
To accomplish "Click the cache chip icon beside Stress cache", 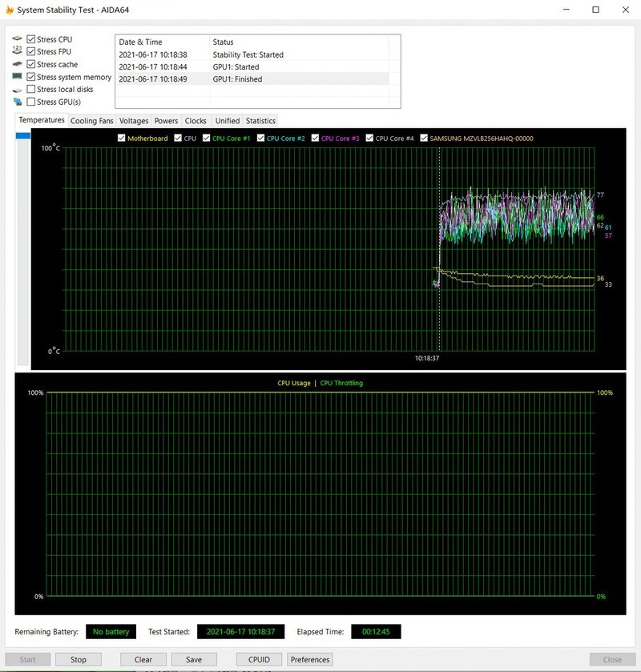I will [17, 64].
